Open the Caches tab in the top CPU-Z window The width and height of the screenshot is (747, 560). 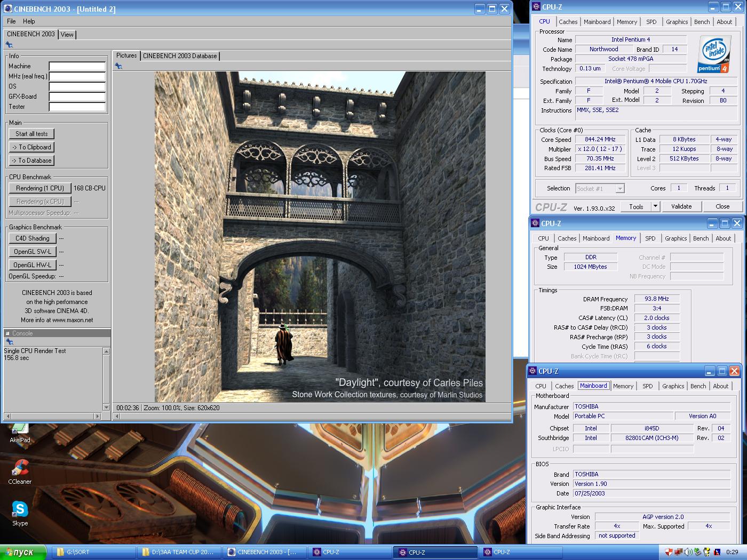[x=568, y=22]
